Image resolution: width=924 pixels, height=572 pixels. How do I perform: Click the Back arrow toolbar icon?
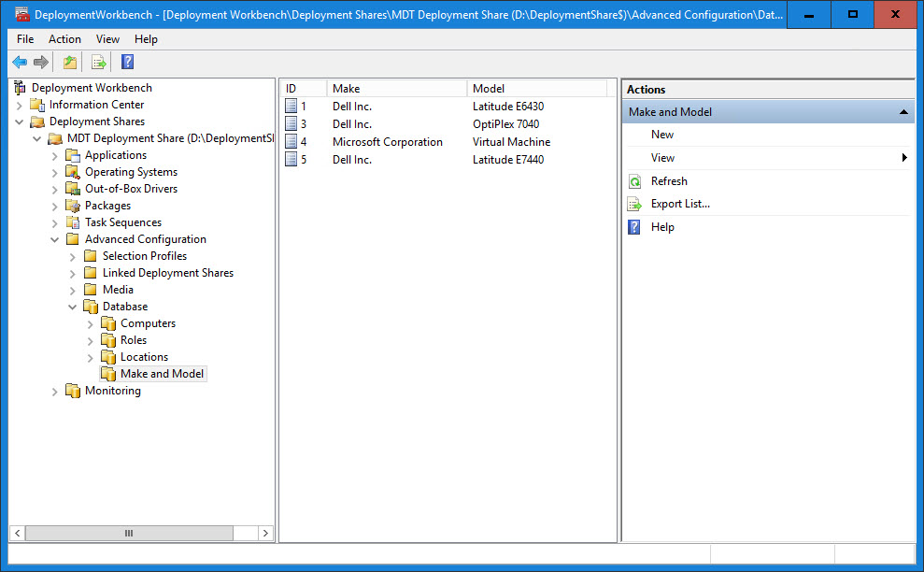point(20,63)
